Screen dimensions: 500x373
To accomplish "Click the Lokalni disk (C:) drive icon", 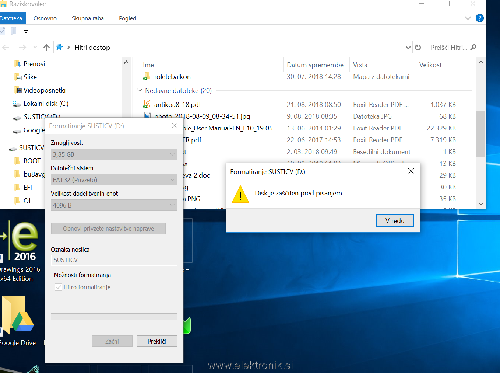I will [x=17, y=104].
